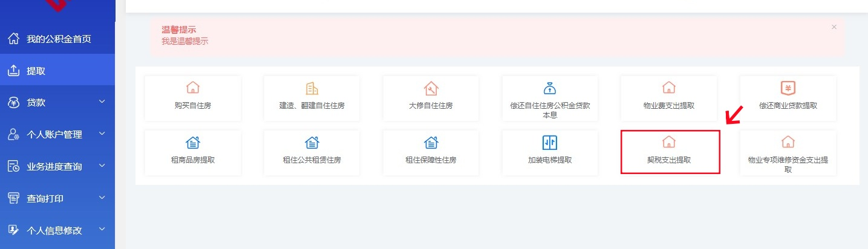Open the 大修自住住房 repair icon
The width and height of the screenshot is (868, 249).
click(x=431, y=88)
